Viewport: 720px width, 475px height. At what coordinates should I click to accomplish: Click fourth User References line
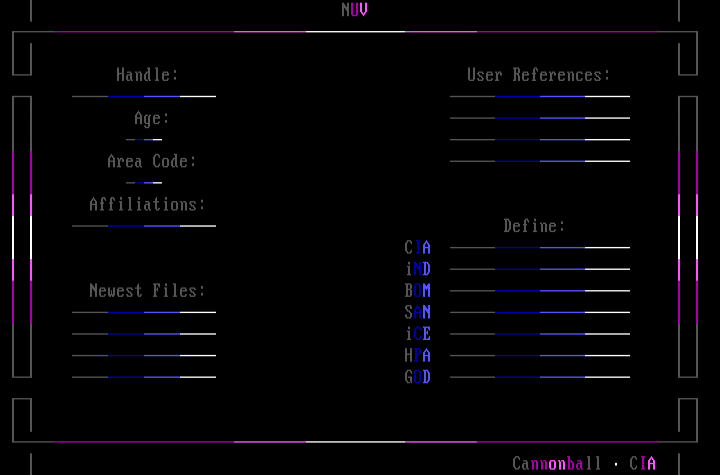coord(540,161)
